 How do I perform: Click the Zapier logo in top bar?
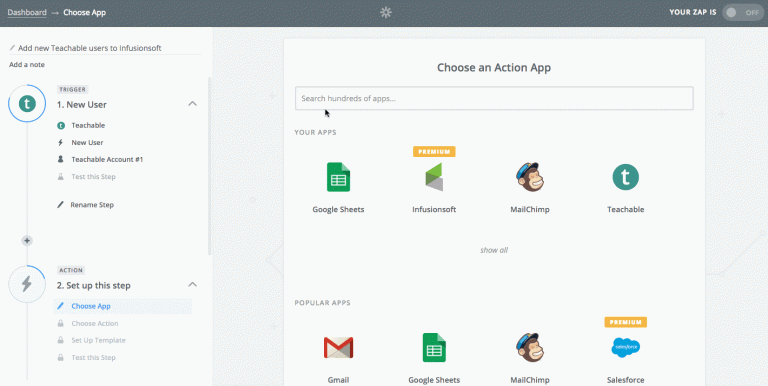[386, 13]
